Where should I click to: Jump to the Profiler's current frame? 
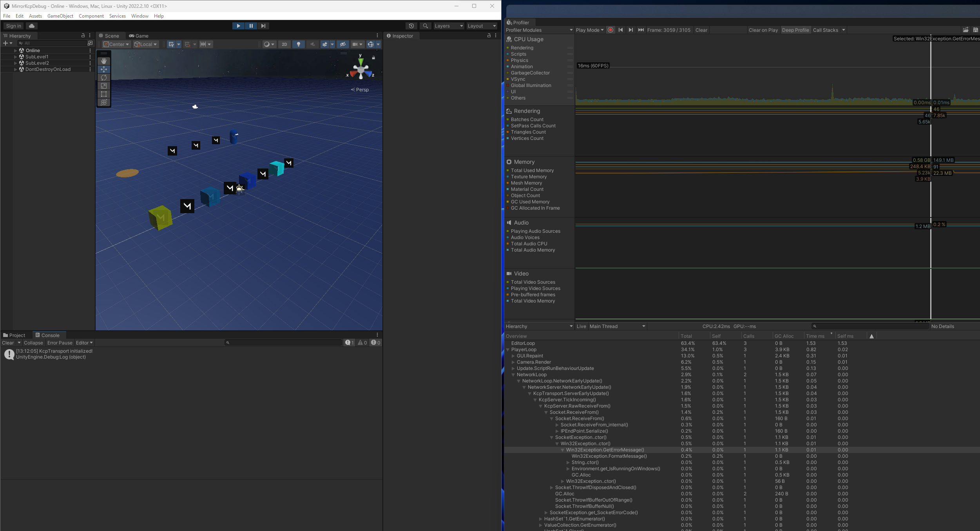coord(641,30)
